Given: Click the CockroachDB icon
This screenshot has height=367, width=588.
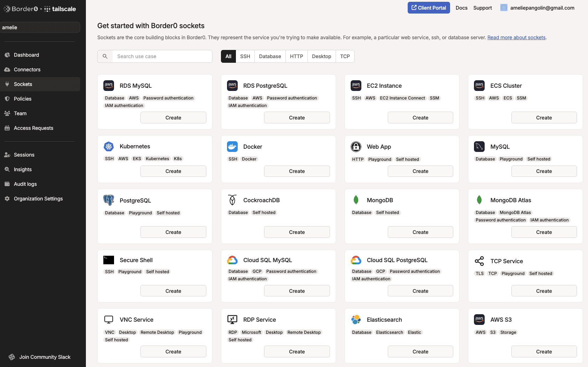Looking at the screenshot, I should pos(232,200).
